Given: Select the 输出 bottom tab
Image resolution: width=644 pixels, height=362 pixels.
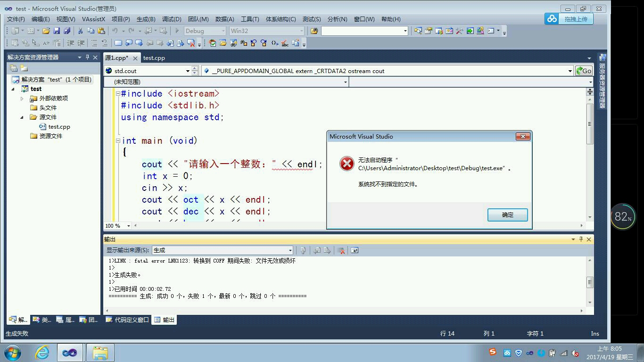Looking at the screenshot, I should coord(165,320).
